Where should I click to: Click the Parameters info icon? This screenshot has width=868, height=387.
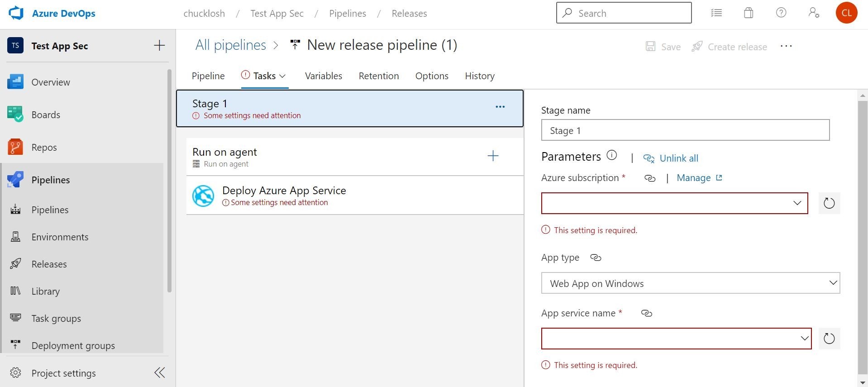pos(612,155)
